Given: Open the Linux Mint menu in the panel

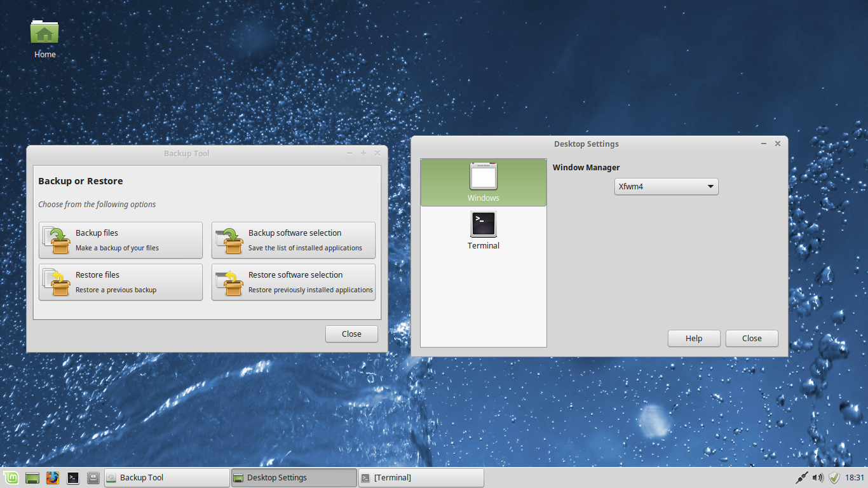Looking at the screenshot, I should pyautogui.click(x=11, y=477).
